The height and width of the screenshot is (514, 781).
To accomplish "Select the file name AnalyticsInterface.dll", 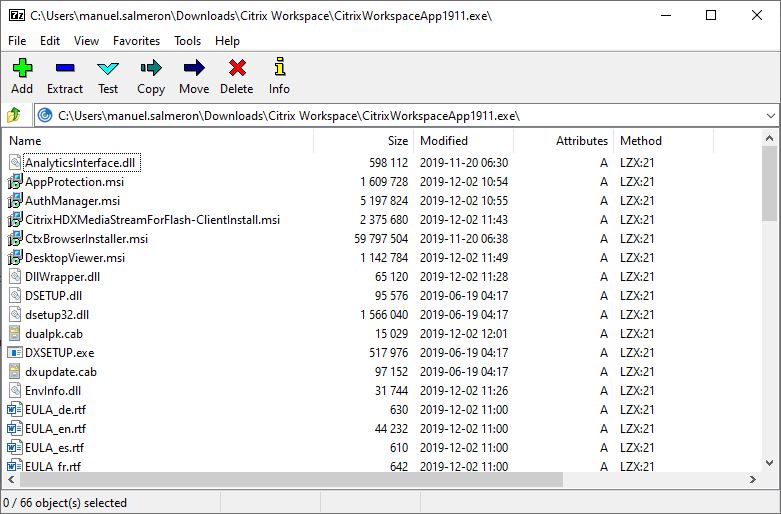I will click(x=80, y=163).
